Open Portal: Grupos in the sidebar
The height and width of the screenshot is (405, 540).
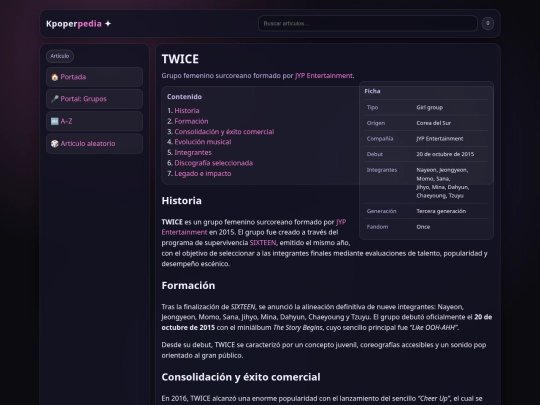pos(94,99)
